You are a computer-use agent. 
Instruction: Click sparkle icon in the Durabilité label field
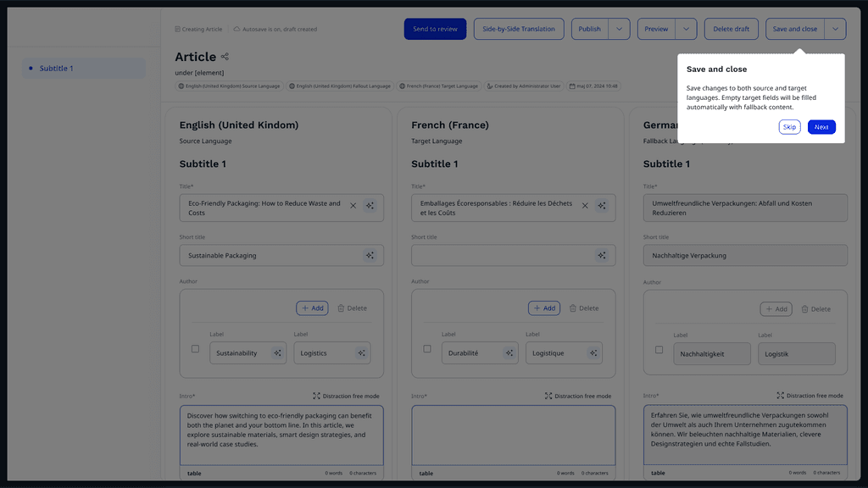pos(509,353)
